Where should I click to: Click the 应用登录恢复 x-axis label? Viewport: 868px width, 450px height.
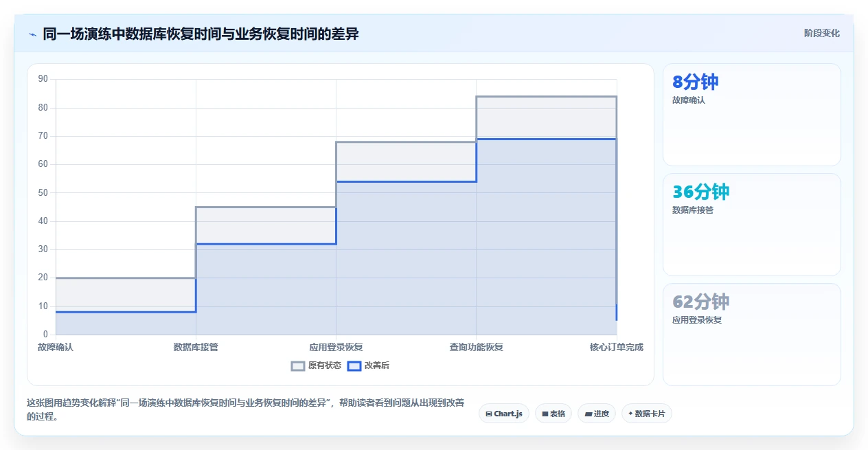[x=336, y=347]
